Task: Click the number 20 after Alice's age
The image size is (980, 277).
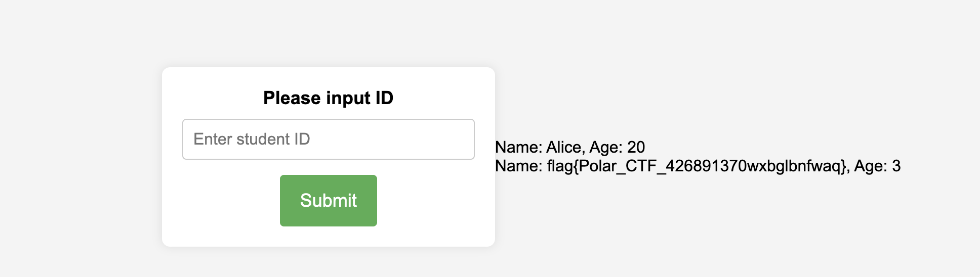Action: (636, 147)
